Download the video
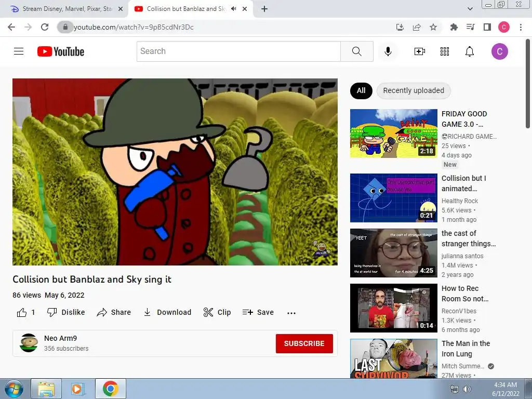Viewport: 532px width, 399px height. point(167,312)
